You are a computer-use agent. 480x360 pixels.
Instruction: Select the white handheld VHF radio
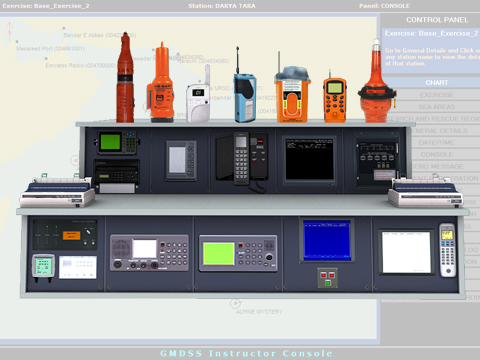[199, 94]
